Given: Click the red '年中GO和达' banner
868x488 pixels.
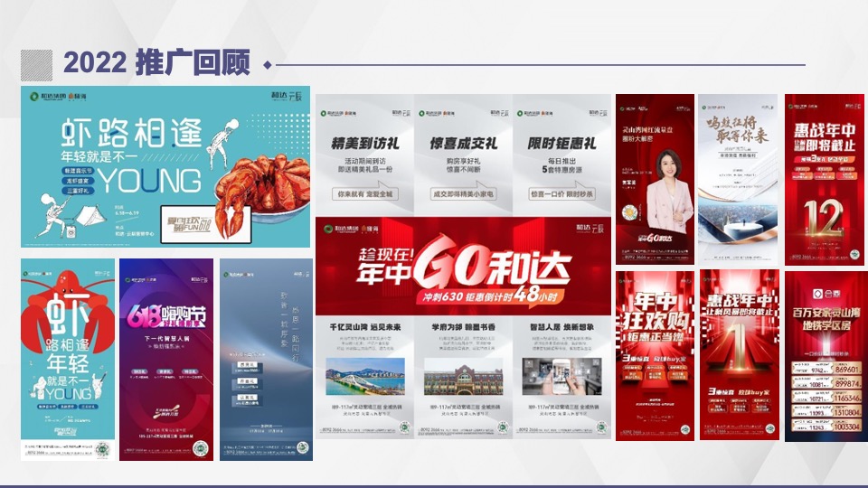Looking at the screenshot, I should tap(463, 267).
